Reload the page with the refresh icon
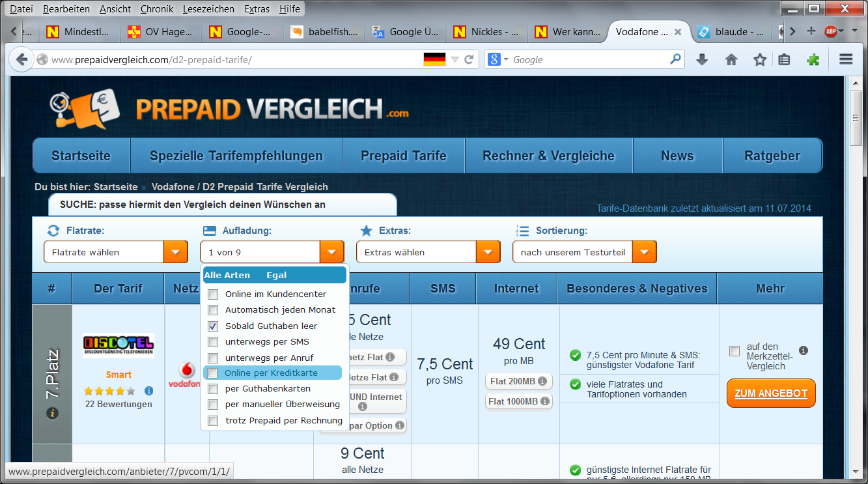868x484 pixels. coord(469,59)
